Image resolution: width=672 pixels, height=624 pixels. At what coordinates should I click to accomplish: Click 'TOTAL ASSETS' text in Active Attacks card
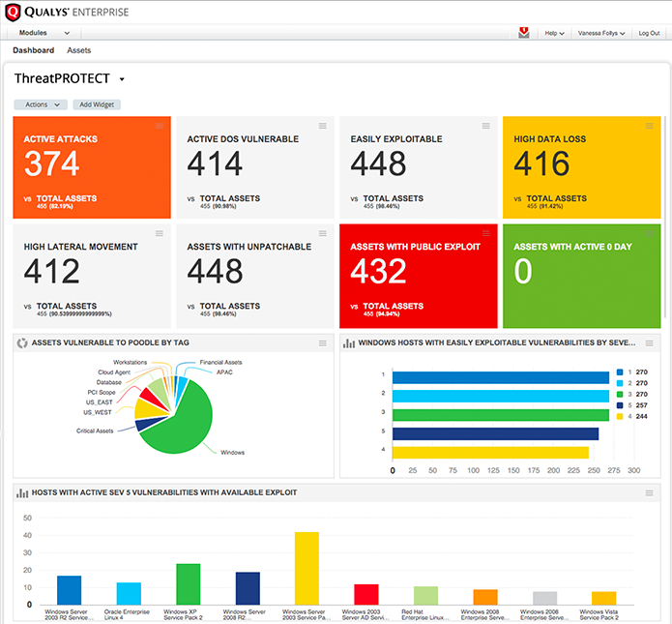pos(67,198)
